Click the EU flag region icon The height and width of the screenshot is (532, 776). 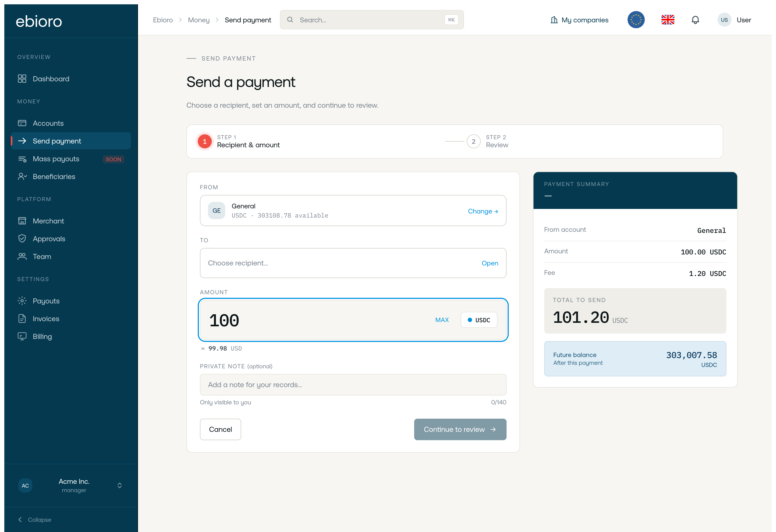[636, 20]
